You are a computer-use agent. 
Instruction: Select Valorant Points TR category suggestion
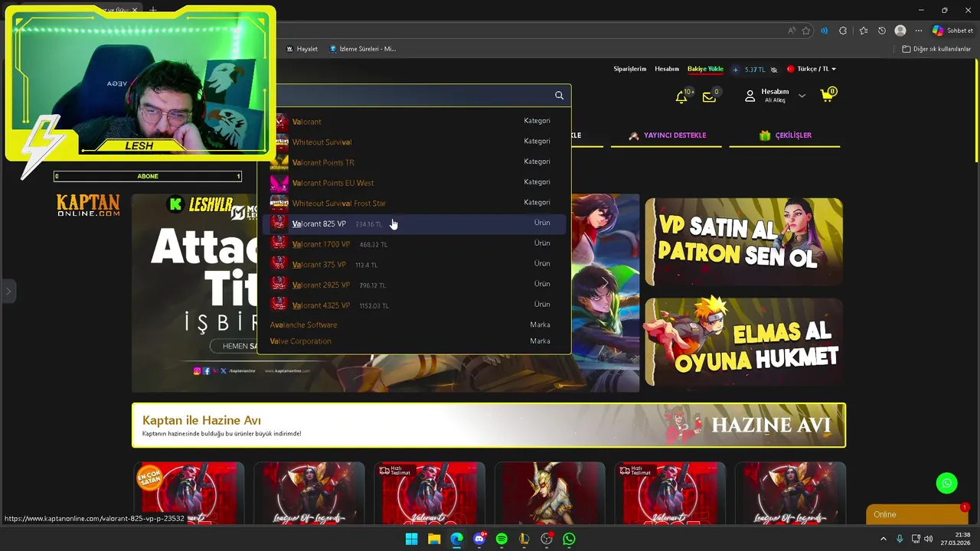point(413,162)
